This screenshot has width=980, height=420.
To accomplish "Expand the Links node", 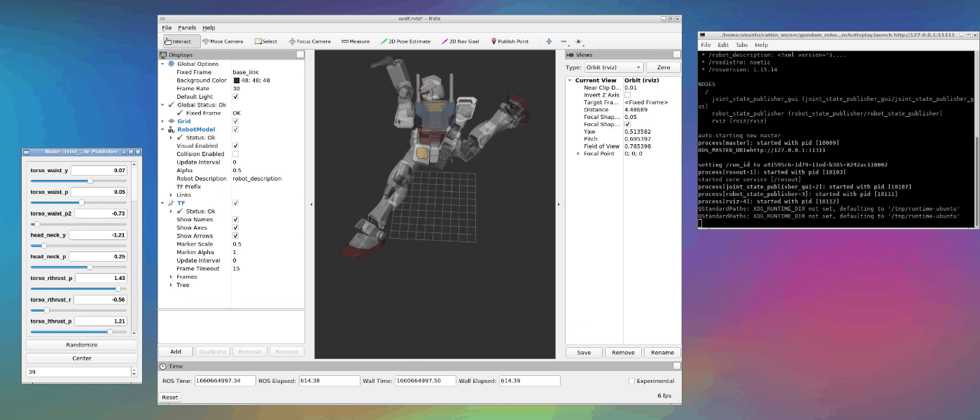I will [x=171, y=195].
